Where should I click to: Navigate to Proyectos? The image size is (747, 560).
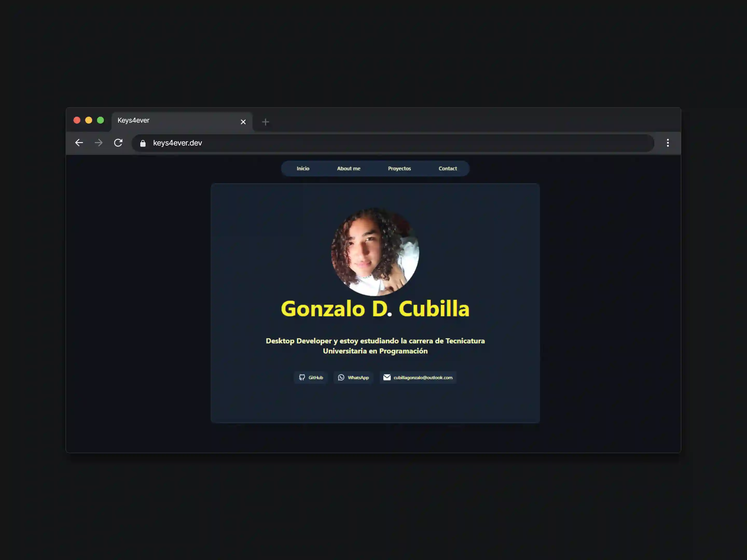click(x=399, y=169)
